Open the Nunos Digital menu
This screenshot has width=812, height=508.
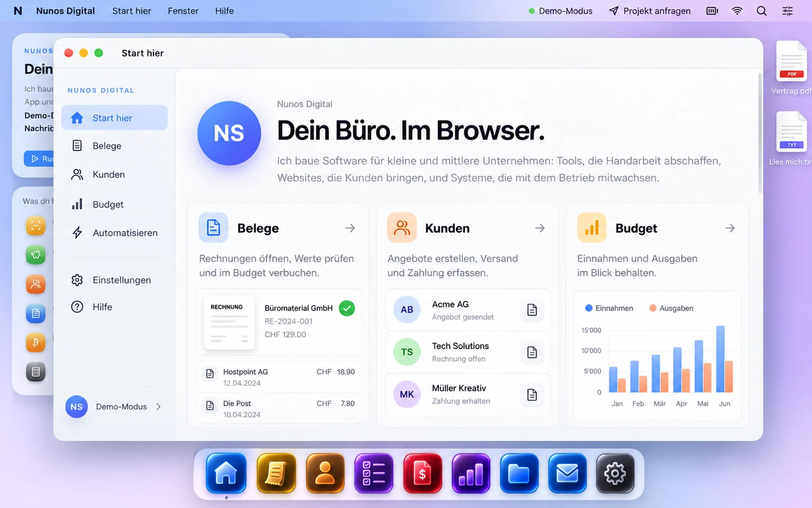point(65,11)
